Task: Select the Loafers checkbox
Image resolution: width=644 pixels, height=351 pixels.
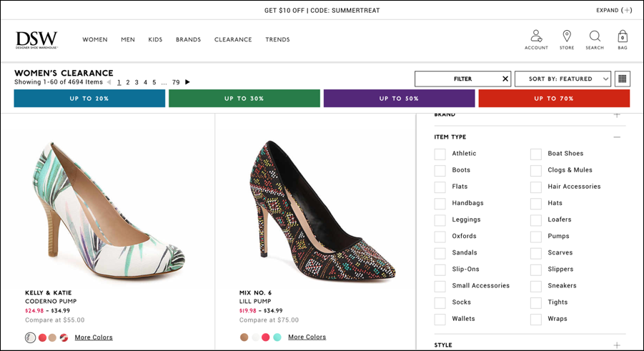Action: point(535,220)
